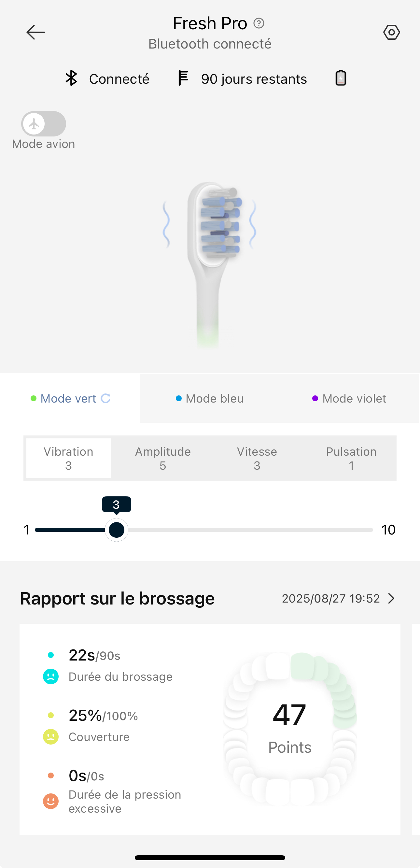This screenshot has width=420, height=868.
Task: Tap the brush head days remaining icon
Action: [183, 78]
